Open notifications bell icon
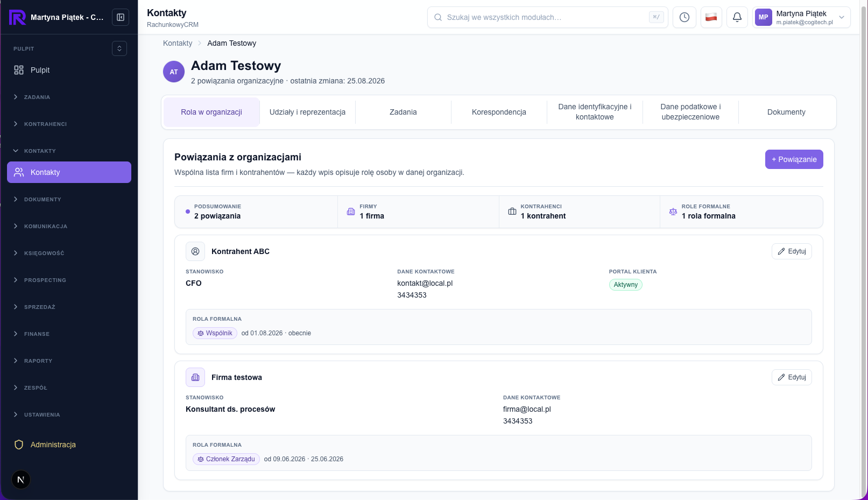Viewport: 868px width, 500px height. (x=737, y=17)
